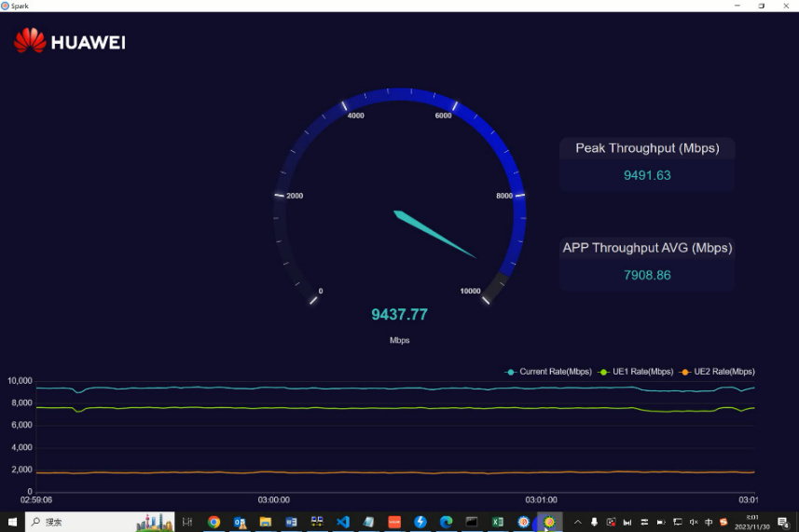Click the 8000 gauge tick label
The image size is (799, 532).
504,196
